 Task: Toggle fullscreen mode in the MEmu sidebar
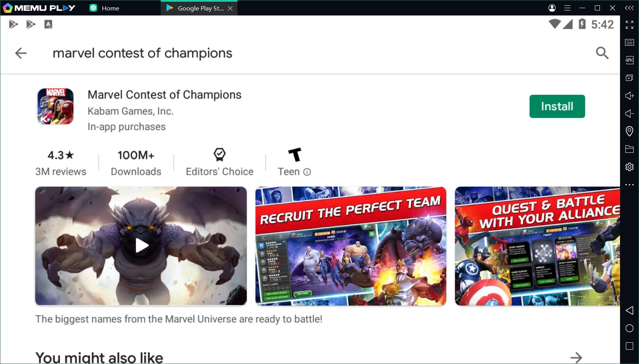tap(629, 25)
